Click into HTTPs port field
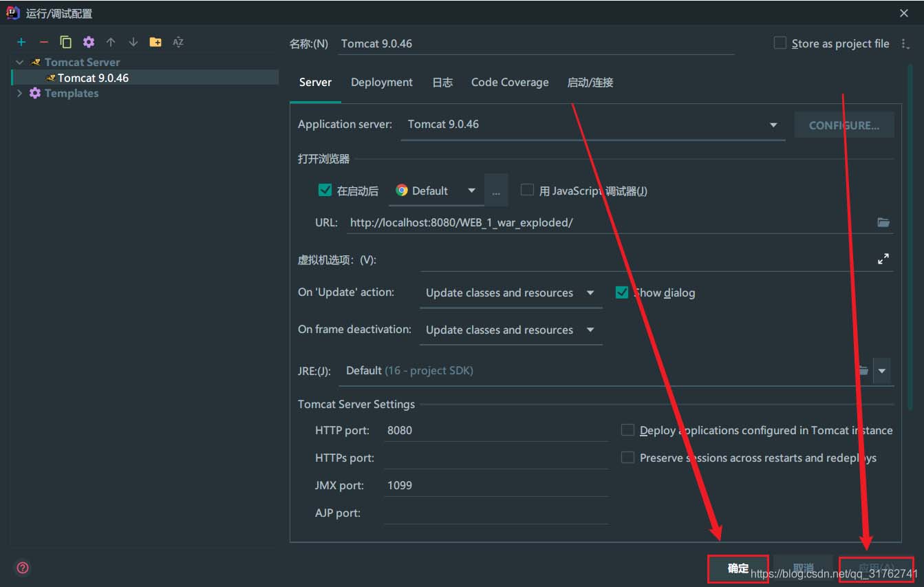This screenshot has height=587, width=924. (497, 458)
